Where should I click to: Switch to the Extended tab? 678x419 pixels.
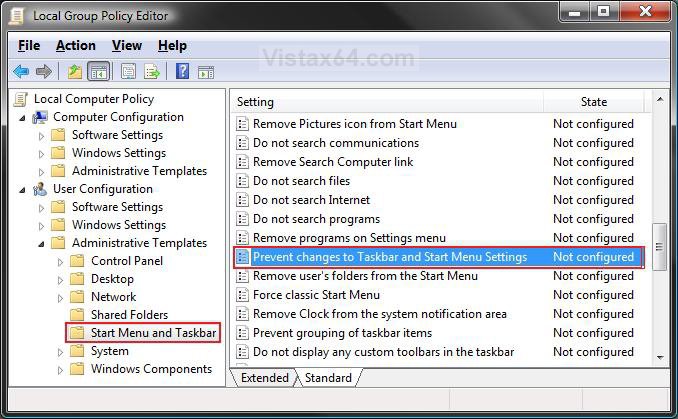pyautogui.click(x=264, y=378)
